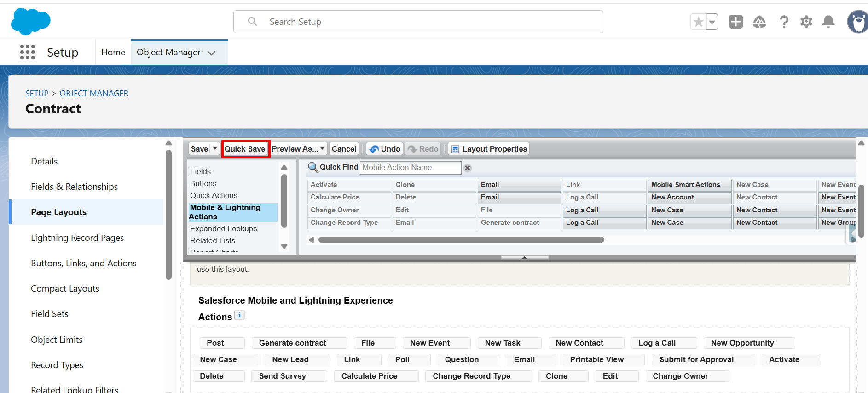Screen dimensions: 868x393
Task: Click the Salesforce cloud logo
Action: pyautogui.click(x=30, y=22)
